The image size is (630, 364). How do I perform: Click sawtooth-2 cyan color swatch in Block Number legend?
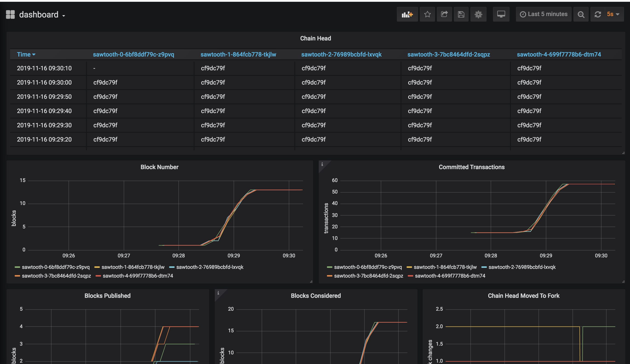click(x=172, y=267)
